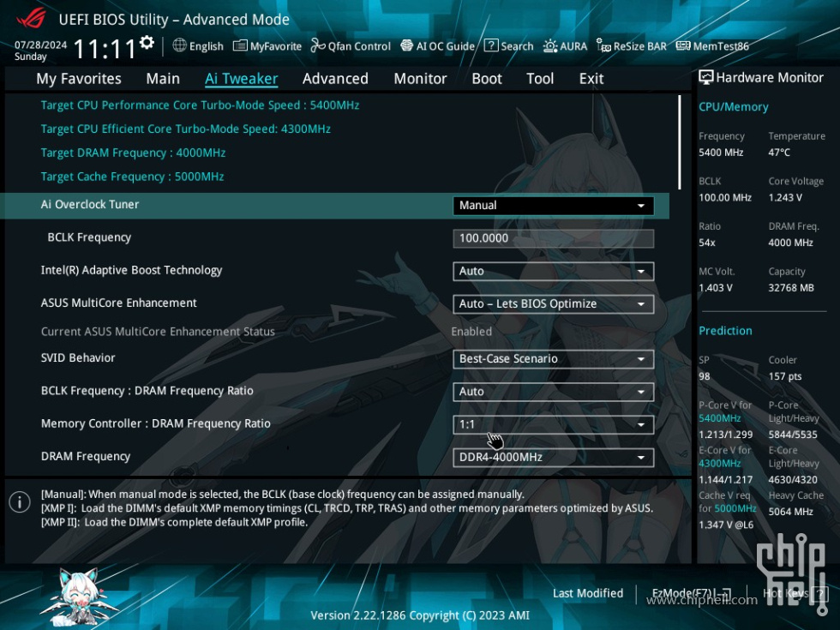The height and width of the screenshot is (630, 840).
Task: Click the 54x ratio reading
Action: 706,243
